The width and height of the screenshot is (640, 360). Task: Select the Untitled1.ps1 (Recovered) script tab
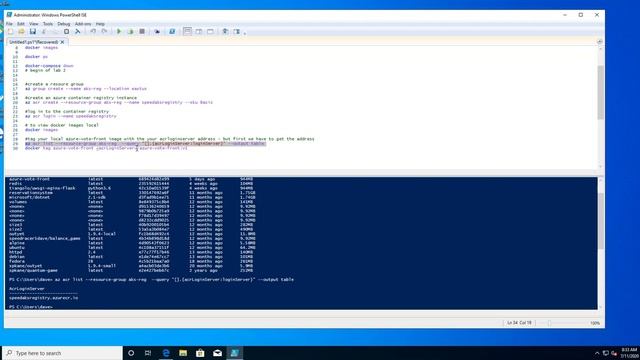point(33,42)
